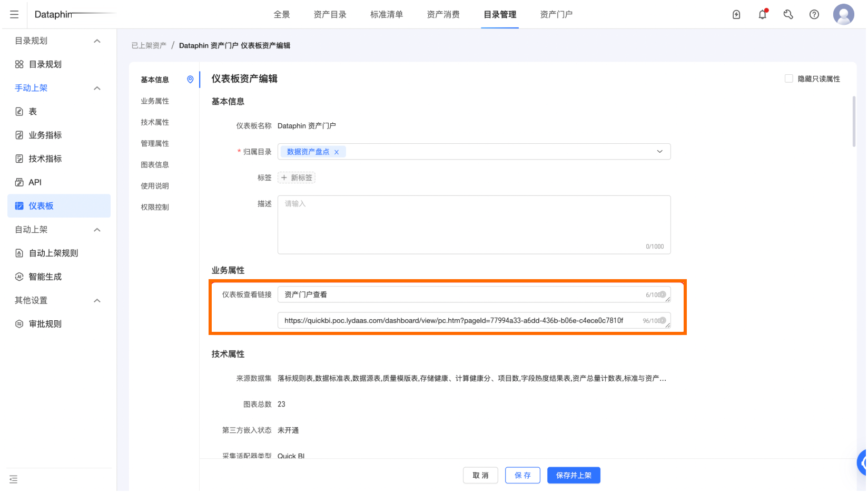Click the 保存 button
The height and width of the screenshot is (493, 868).
523,476
